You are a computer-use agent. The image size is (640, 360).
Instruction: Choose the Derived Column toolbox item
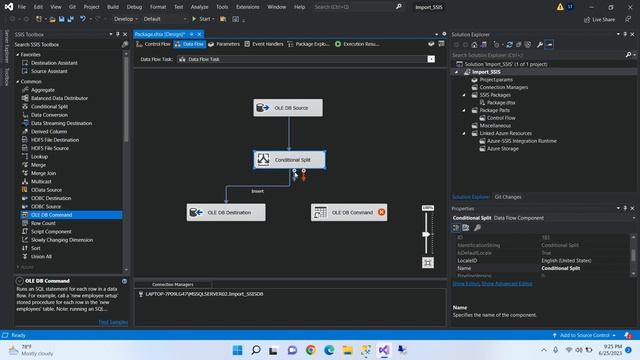tap(49, 131)
